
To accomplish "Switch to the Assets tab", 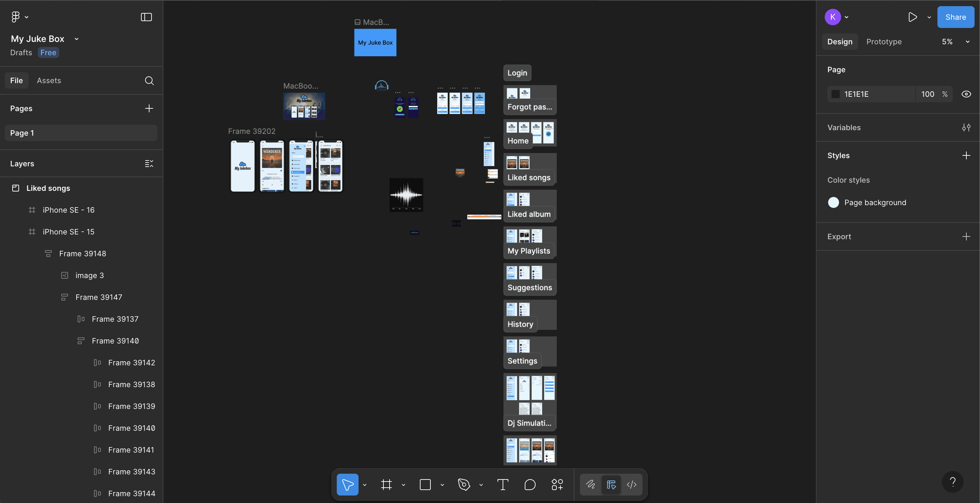I will click(49, 80).
